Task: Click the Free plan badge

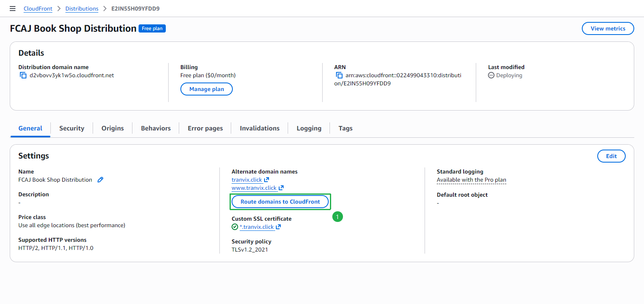Action: 152,28
